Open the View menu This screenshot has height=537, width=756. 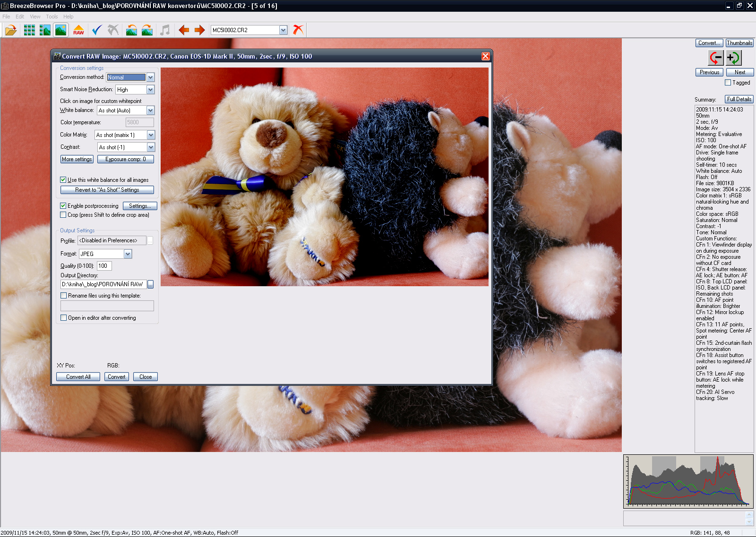(35, 17)
